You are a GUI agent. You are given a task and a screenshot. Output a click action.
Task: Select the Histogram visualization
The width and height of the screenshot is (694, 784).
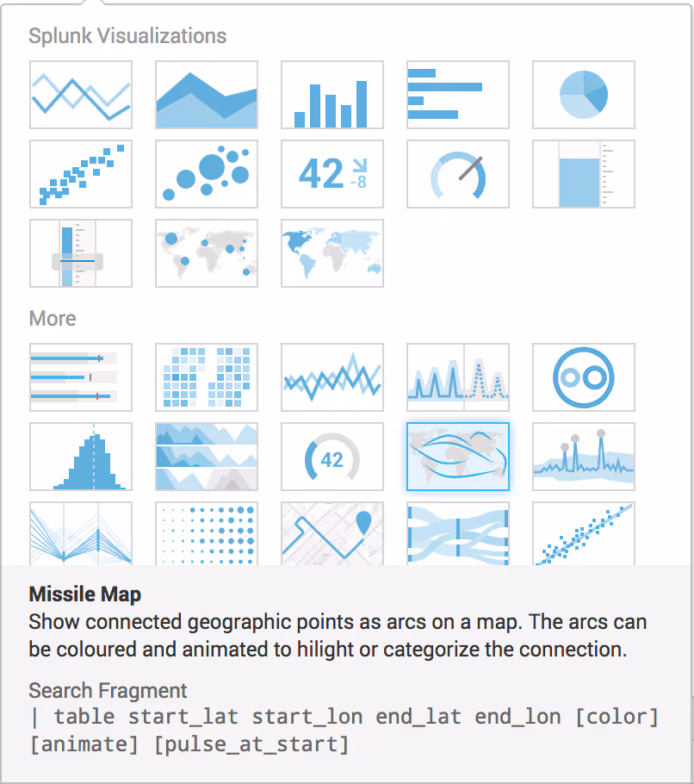(81, 457)
